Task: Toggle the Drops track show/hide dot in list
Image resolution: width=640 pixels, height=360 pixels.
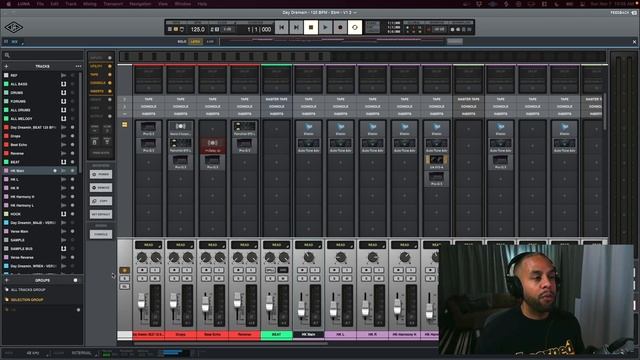Action: [x=73, y=136]
